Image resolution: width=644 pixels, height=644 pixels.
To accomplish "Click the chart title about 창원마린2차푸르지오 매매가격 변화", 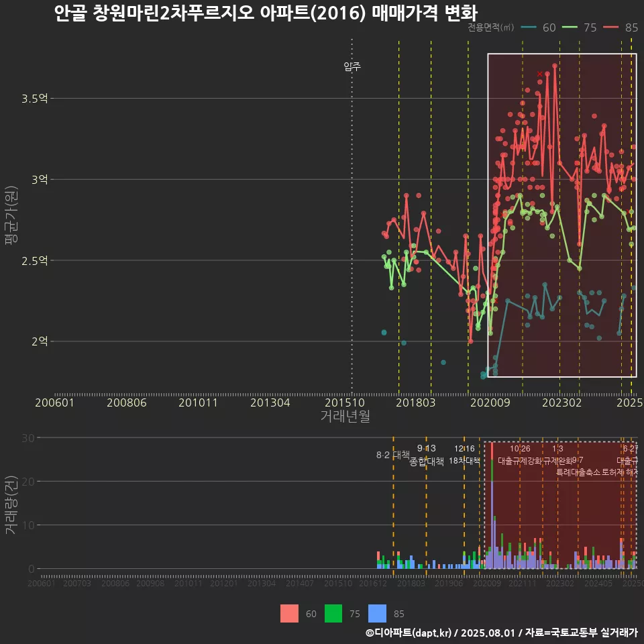I will [x=266, y=13].
